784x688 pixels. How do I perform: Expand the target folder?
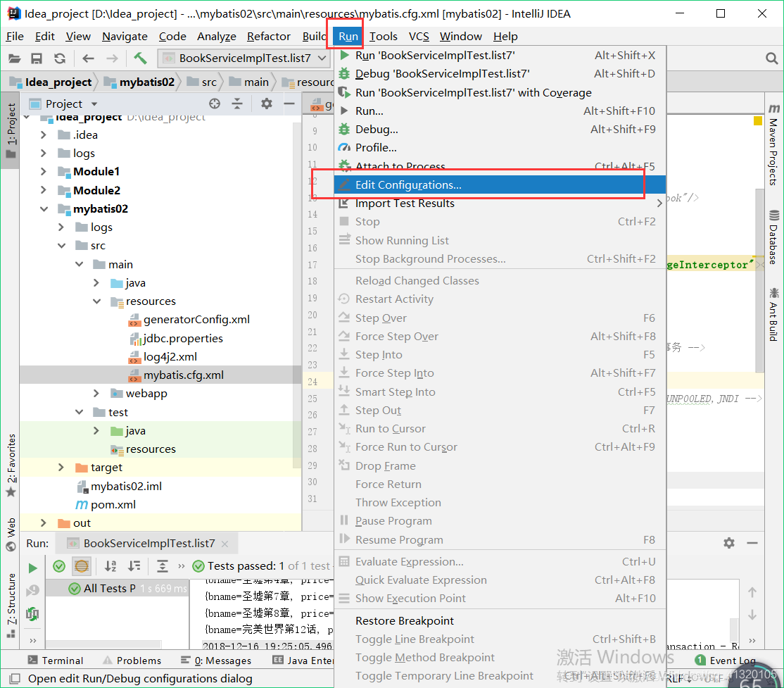pos(61,468)
